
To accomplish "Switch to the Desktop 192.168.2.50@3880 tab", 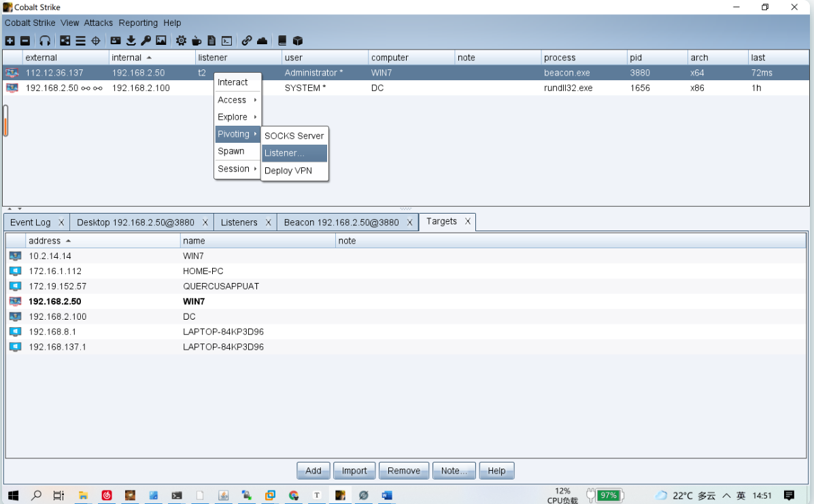I will 135,222.
